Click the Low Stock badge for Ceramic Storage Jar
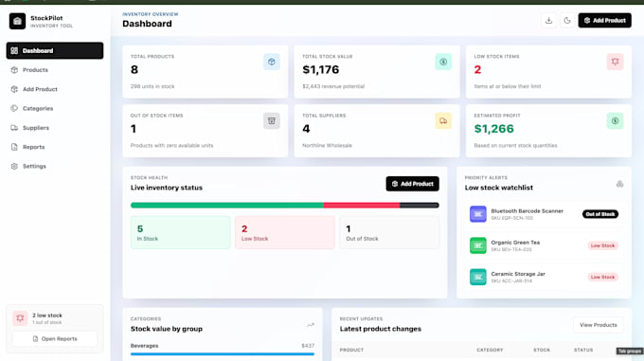Image resolution: width=644 pixels, height=361 pixels. tap(602, 278)
